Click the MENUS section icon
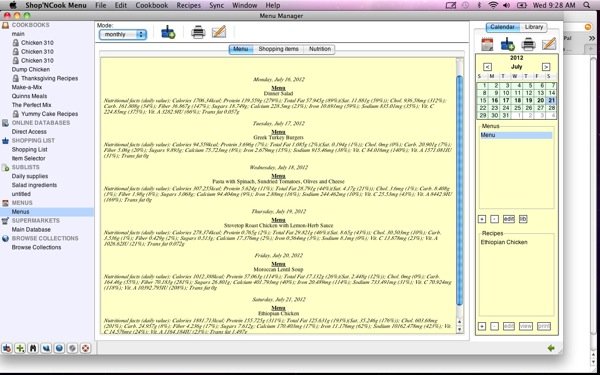 coord(5,203)
